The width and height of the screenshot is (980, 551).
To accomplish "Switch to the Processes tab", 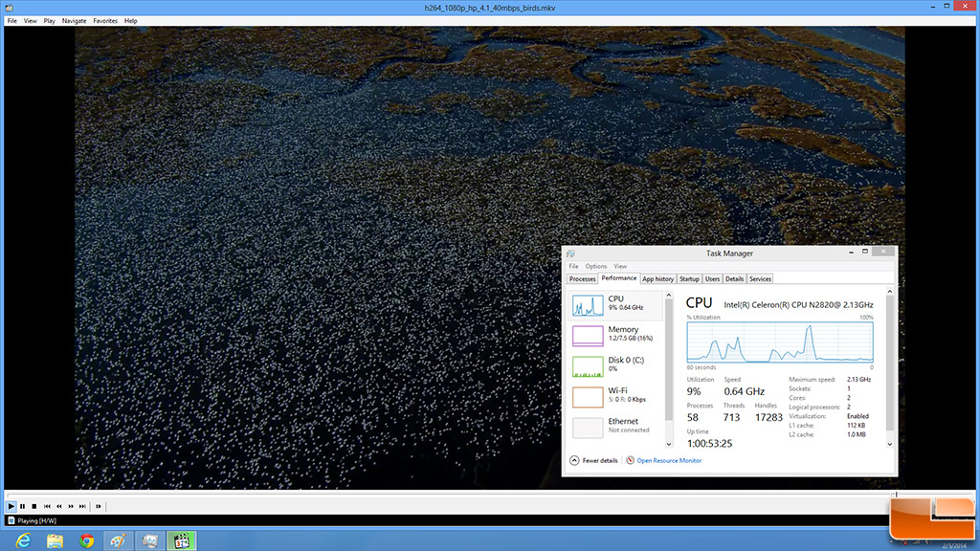I will pyautogui.click(x=582, y=278).
